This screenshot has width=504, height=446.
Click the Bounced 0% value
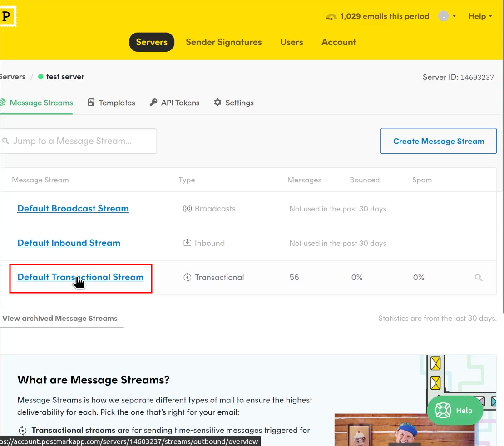pos(357,277)
